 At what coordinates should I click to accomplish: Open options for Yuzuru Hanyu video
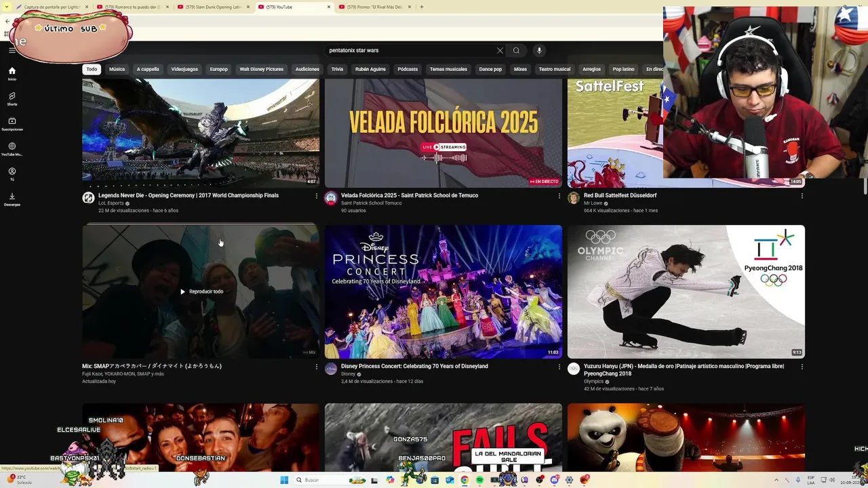click(x=802, y=367)
